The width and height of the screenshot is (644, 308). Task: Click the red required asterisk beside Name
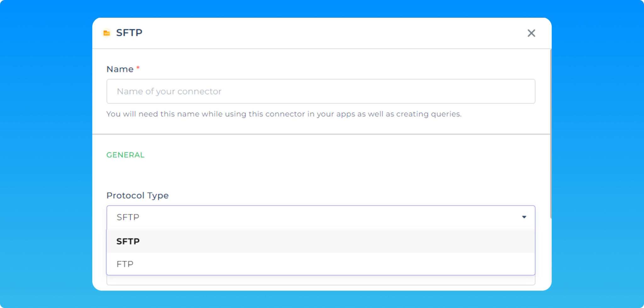(138, 68)
